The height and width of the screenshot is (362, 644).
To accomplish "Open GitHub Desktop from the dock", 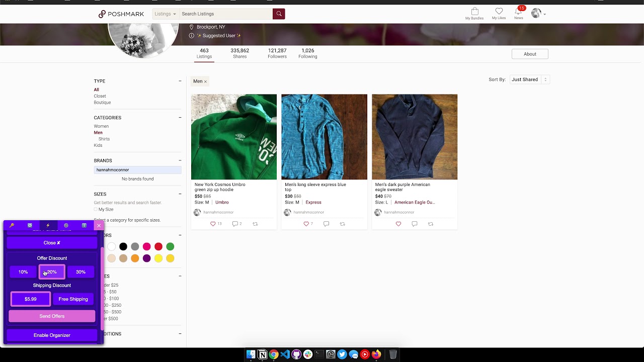I will coord(296,354).
